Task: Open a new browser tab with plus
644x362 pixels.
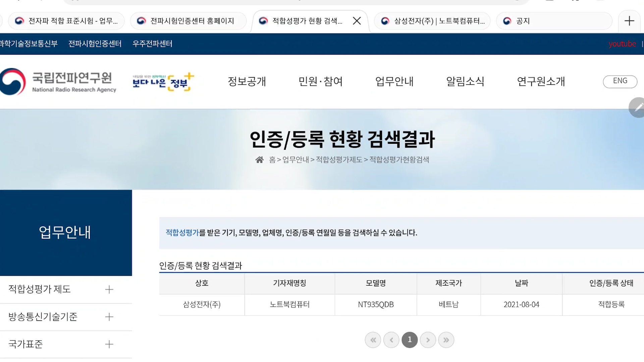Action: point(629,21)
